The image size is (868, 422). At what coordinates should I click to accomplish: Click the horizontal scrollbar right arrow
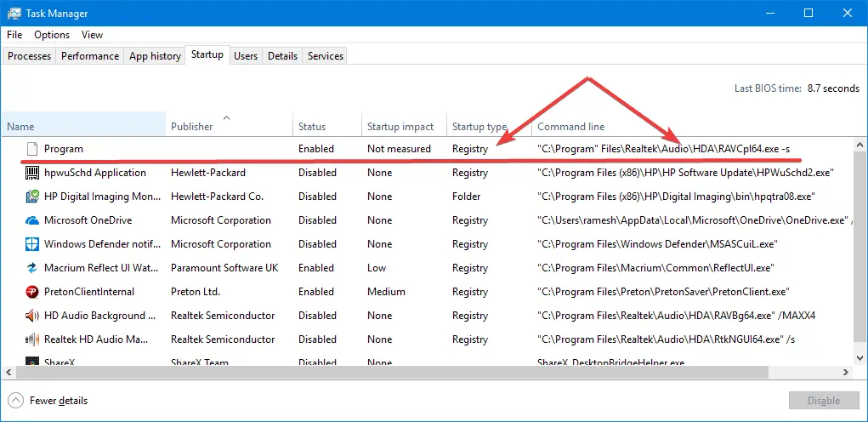click(x=846, y=373)
